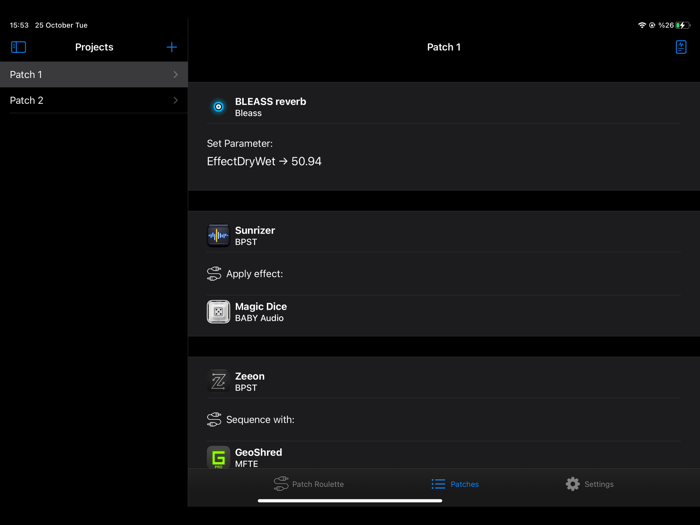
Task: Expand Patch 1 chevron
Action: click(175, 75)
